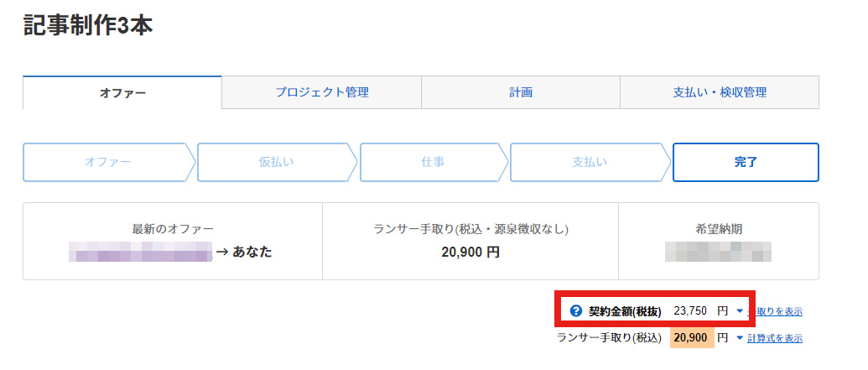Switch to the 計画 tab
The height and width of the screenshot is (370, 868).
[x=520, y=92]
